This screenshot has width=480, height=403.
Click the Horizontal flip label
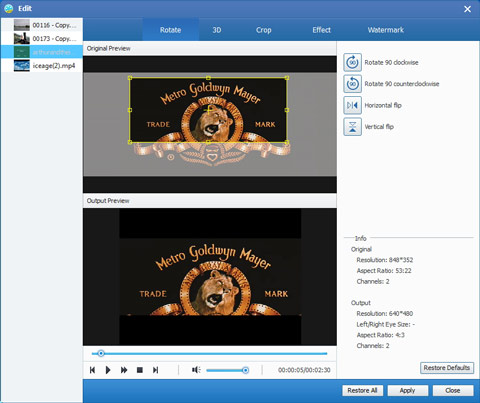point(383,105)
